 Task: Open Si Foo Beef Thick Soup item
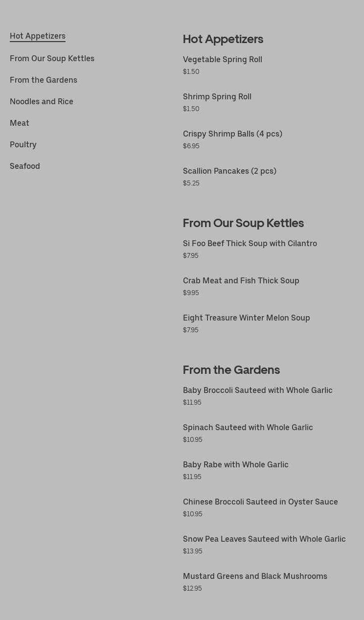coord(250,243)
